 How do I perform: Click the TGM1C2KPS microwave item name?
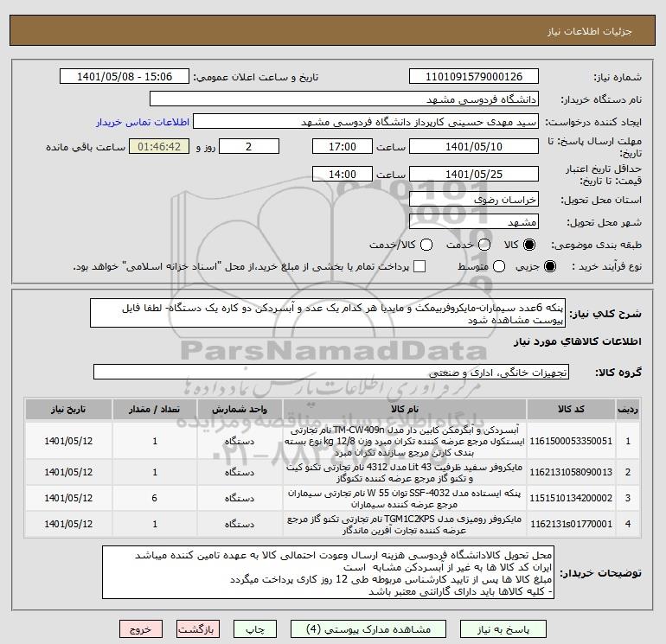[405, 525]
